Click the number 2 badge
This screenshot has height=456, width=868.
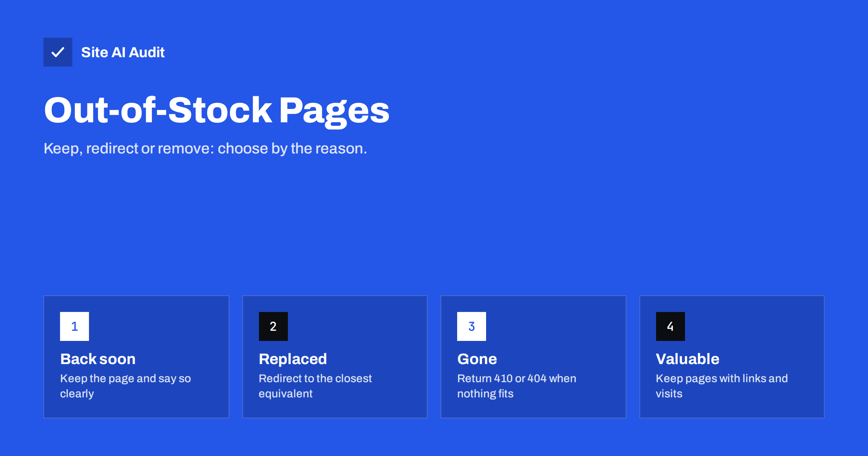pyautogui.click(x=273, y=326)
